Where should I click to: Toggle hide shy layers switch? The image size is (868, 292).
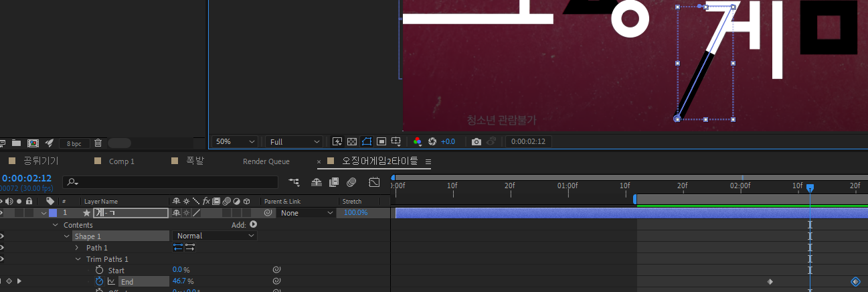(318, 182)
